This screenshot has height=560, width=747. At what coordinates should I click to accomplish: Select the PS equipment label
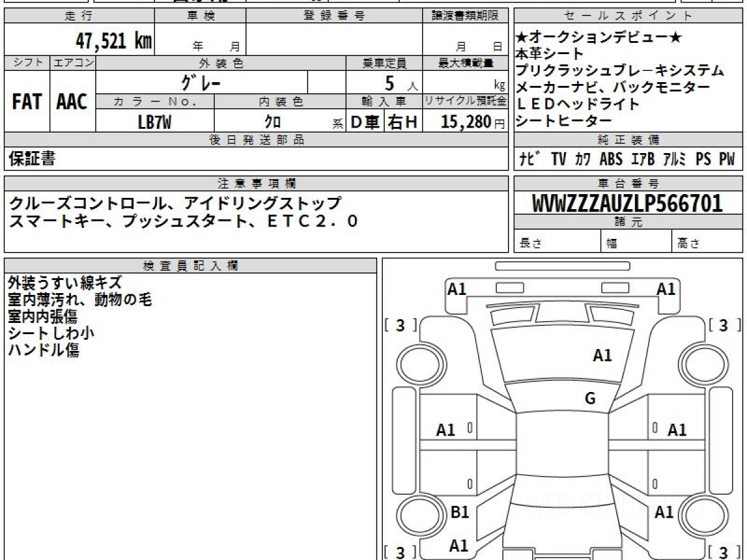(x=703, y=159)
